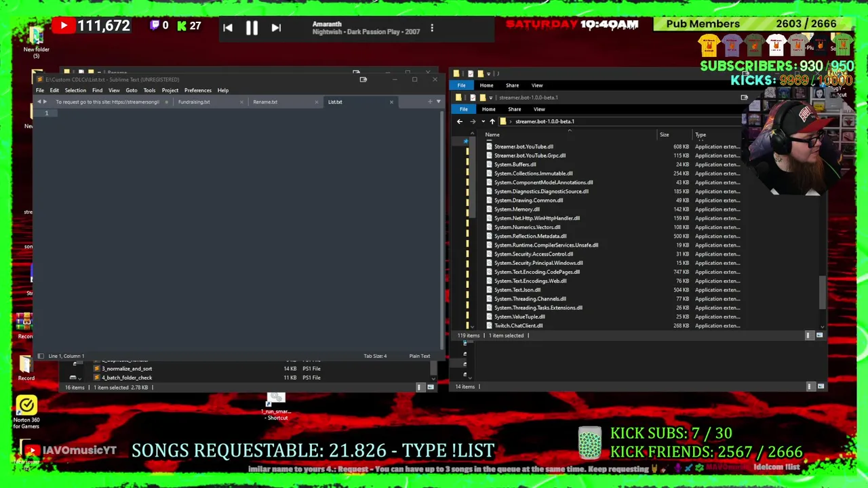Select Streamer.bot.YouTube.dll file

coord(524,146)
